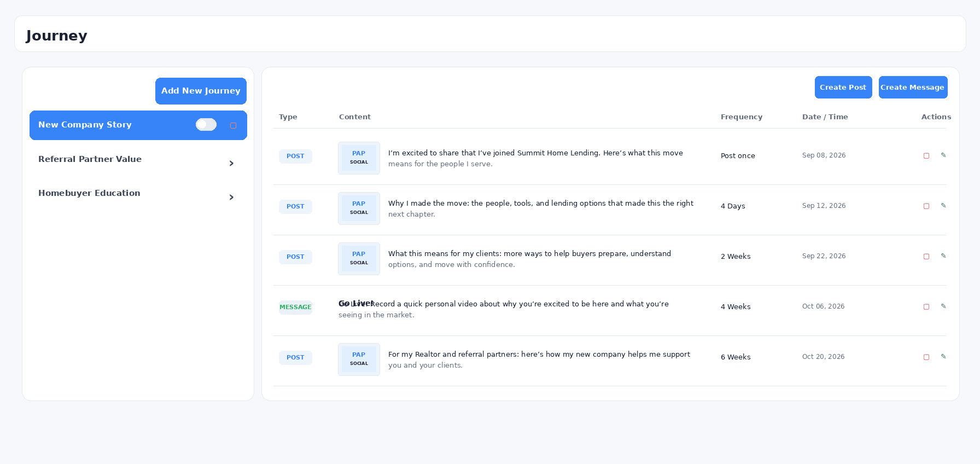Click the Frequency column header
980x464 pixels.
point(742,117)
